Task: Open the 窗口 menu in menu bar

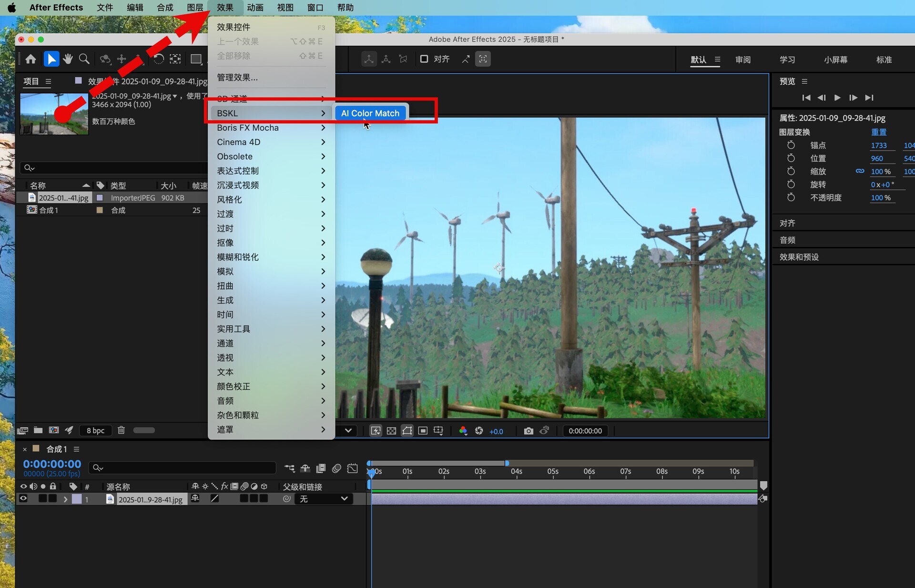Action: (315, 8)
